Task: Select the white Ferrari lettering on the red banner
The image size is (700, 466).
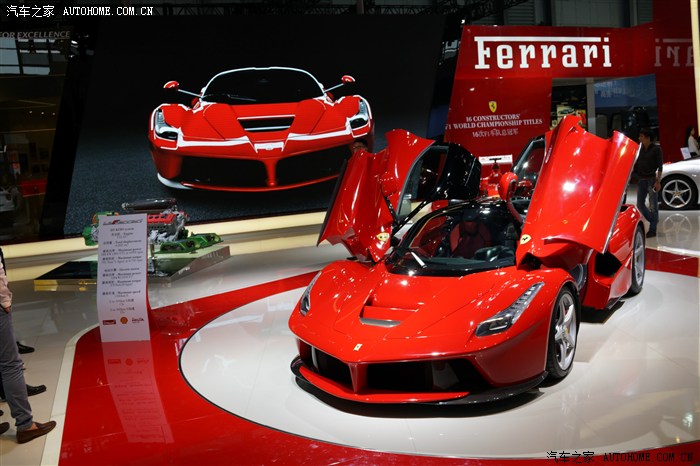Action: tap(542, 53)
